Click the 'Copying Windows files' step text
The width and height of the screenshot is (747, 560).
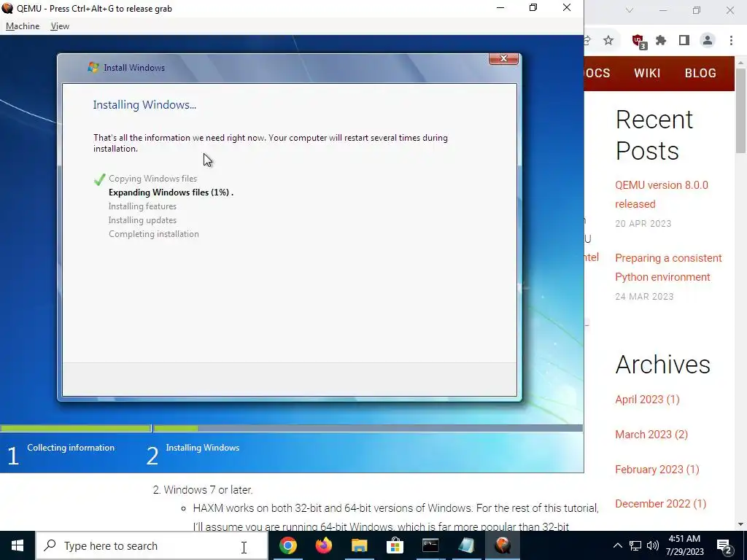(153, 179)
